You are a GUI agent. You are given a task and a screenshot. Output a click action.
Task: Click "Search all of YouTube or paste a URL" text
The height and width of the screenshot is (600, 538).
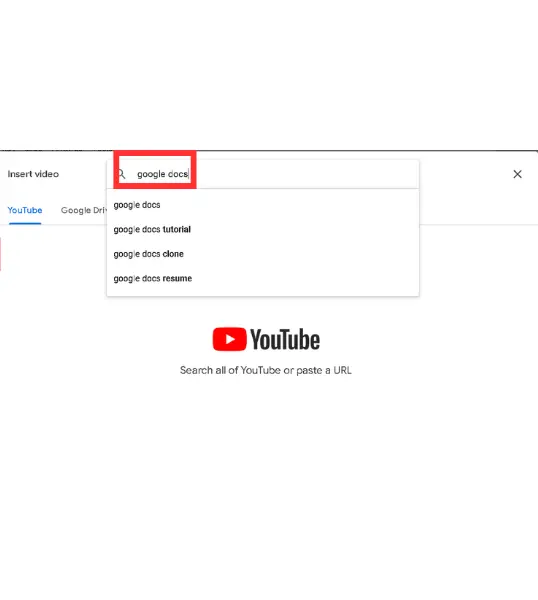266,370
